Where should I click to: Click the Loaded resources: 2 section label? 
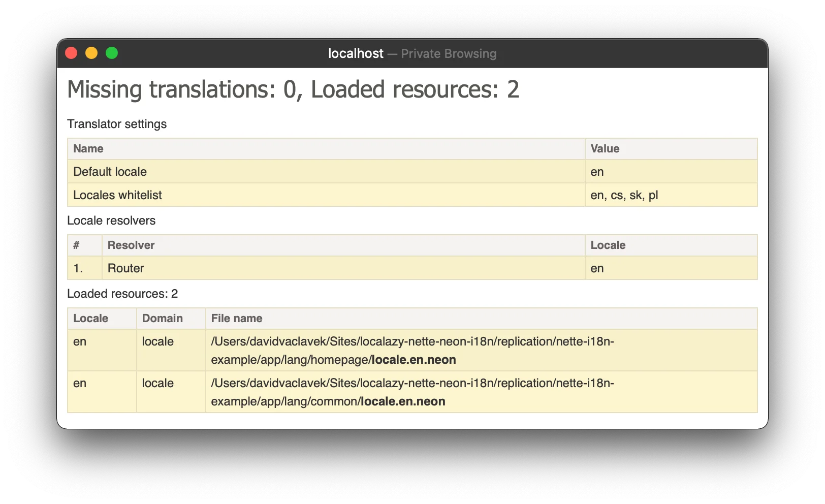(x=122, y=294)
